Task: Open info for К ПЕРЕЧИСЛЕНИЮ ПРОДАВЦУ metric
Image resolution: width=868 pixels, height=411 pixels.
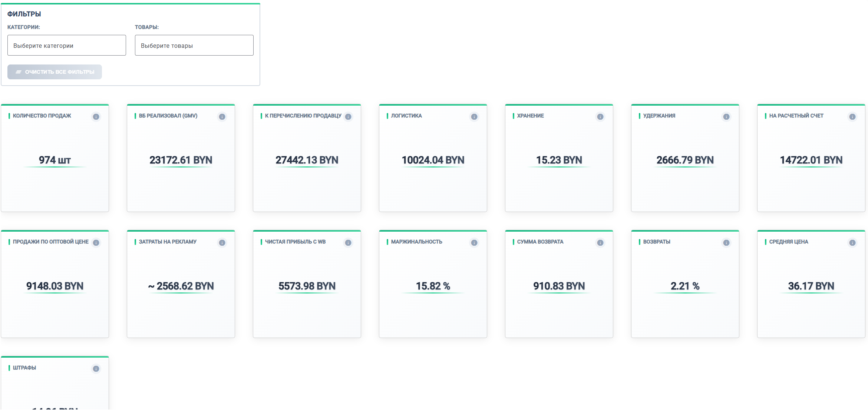Action: [348, 117]
